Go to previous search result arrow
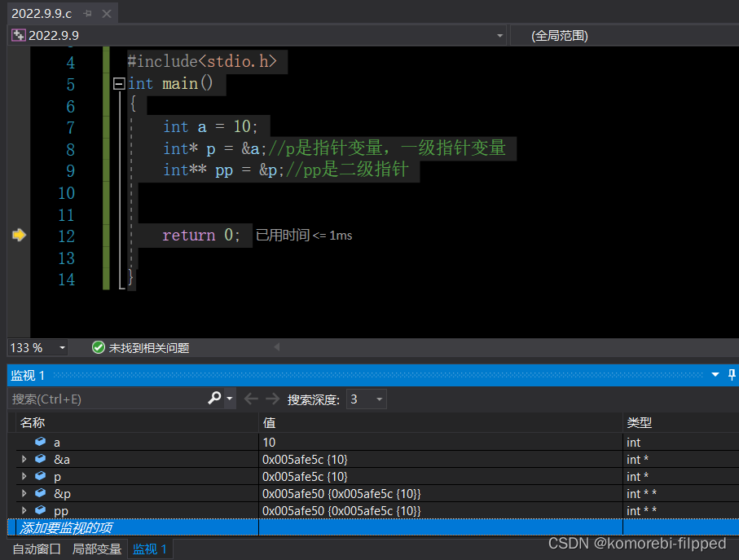 (251, 399)
